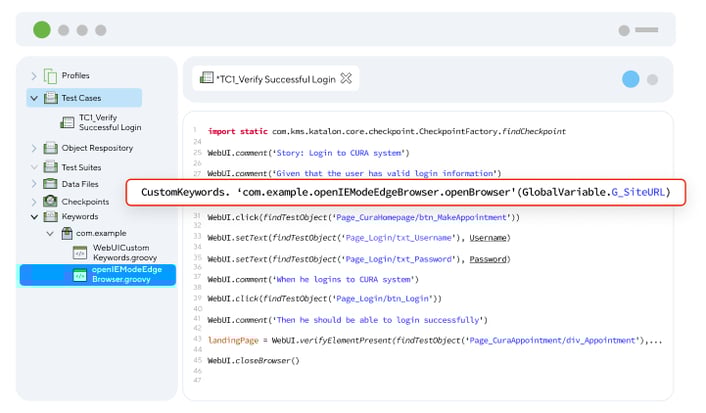Expand the Data Files node
The image size is (706, 413).
(34, 184)
